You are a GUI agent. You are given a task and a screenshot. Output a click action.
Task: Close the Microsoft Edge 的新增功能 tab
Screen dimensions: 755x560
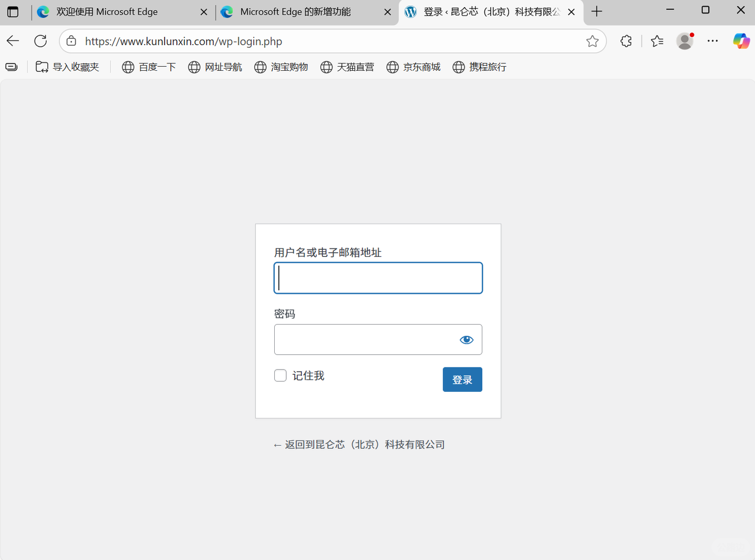point(387,12)
